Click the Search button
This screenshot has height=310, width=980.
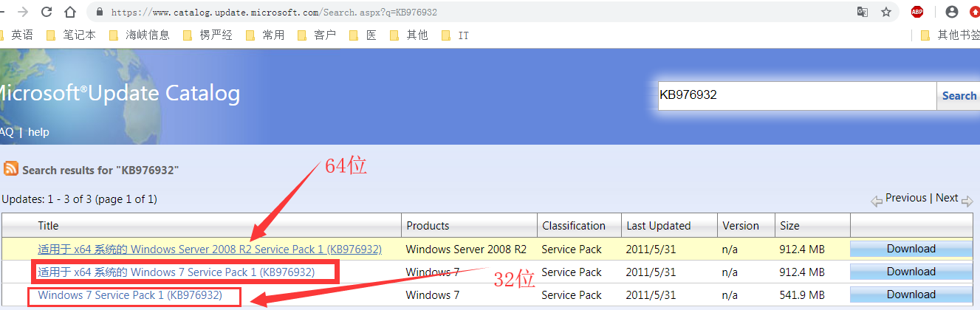pos(959,96)
